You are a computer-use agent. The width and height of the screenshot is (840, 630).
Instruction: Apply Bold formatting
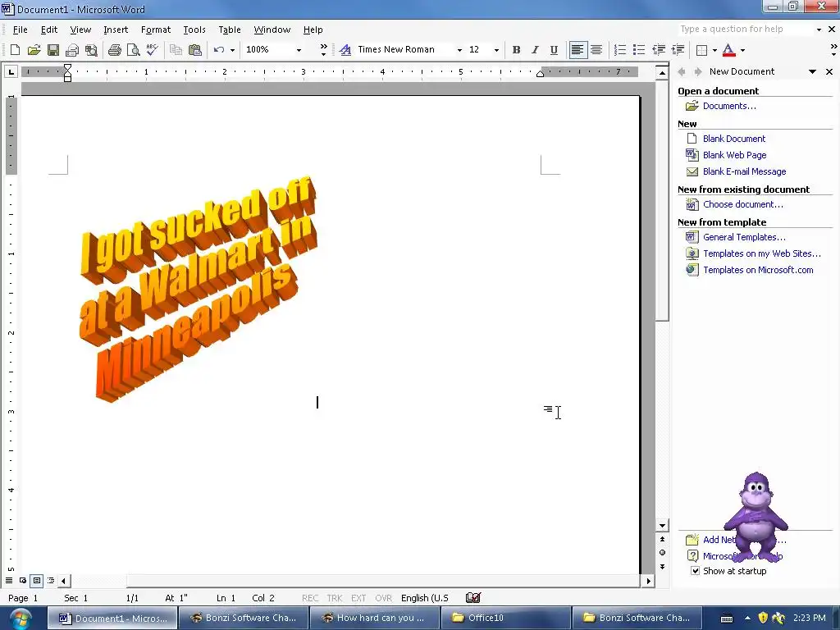[516, 50]
